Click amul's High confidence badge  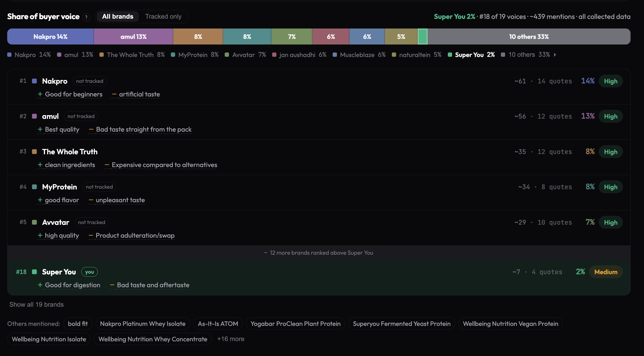click(611, 116)
